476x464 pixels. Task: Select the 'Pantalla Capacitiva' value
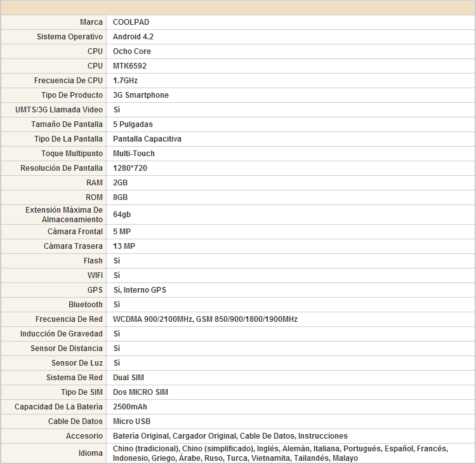click(147, 139)
